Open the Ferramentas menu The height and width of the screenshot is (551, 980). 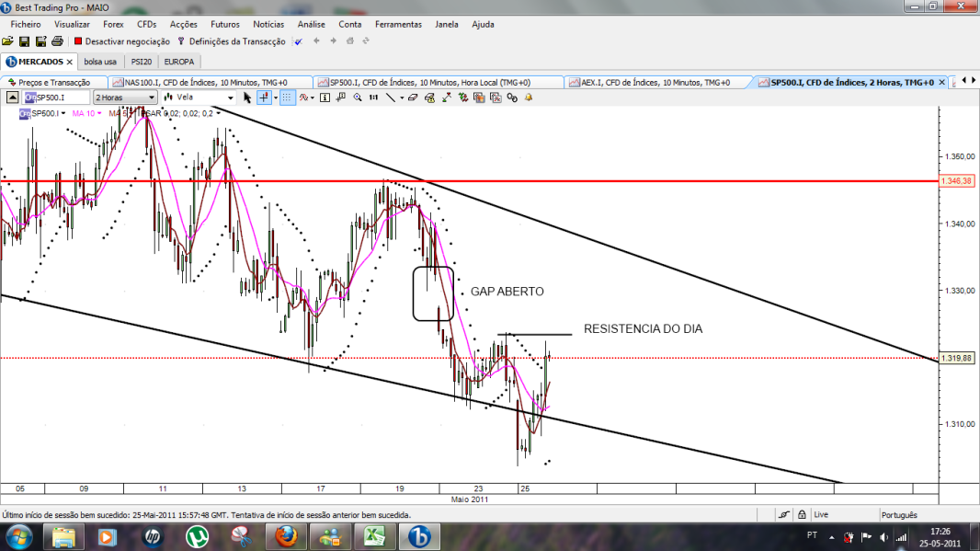[398, 25]
